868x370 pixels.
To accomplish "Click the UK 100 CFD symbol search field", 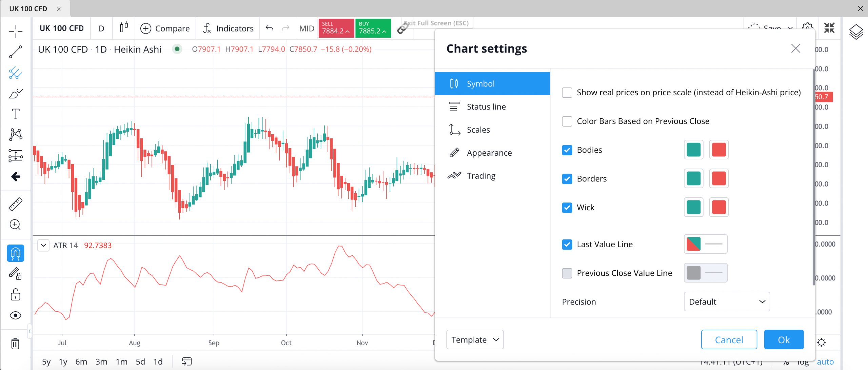I will (62, 28).
